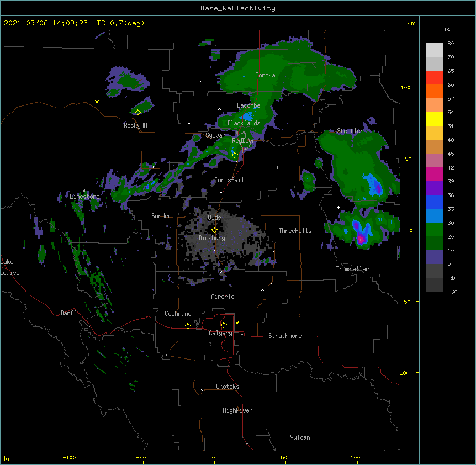The width and height of the screenshot is (476, 465).
Task: Click the HighRiver city label
Action: 237,410
